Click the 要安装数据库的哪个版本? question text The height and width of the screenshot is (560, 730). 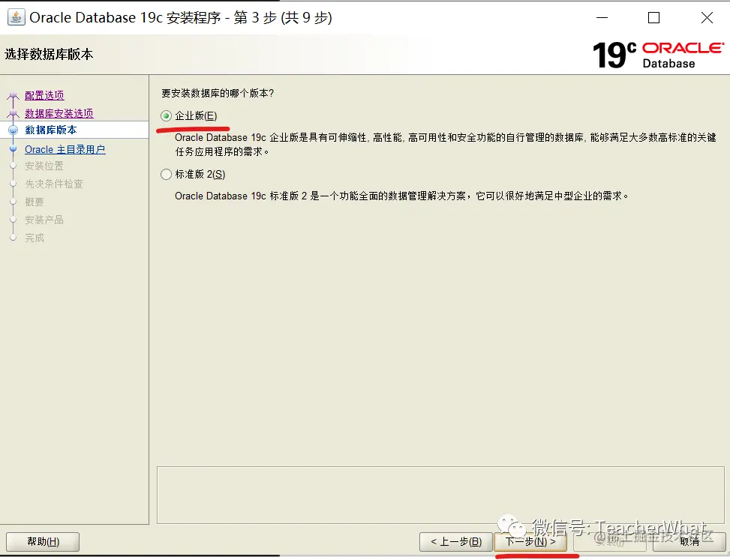218,94
